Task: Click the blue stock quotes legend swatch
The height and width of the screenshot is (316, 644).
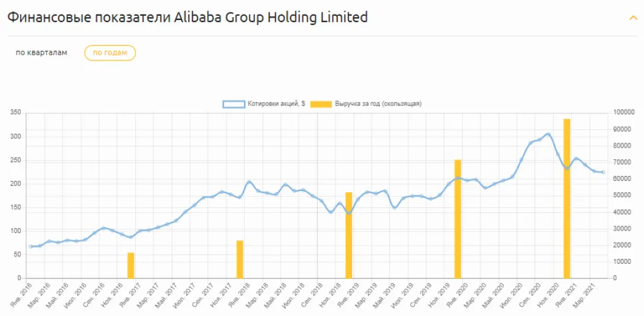Action: 234,104
